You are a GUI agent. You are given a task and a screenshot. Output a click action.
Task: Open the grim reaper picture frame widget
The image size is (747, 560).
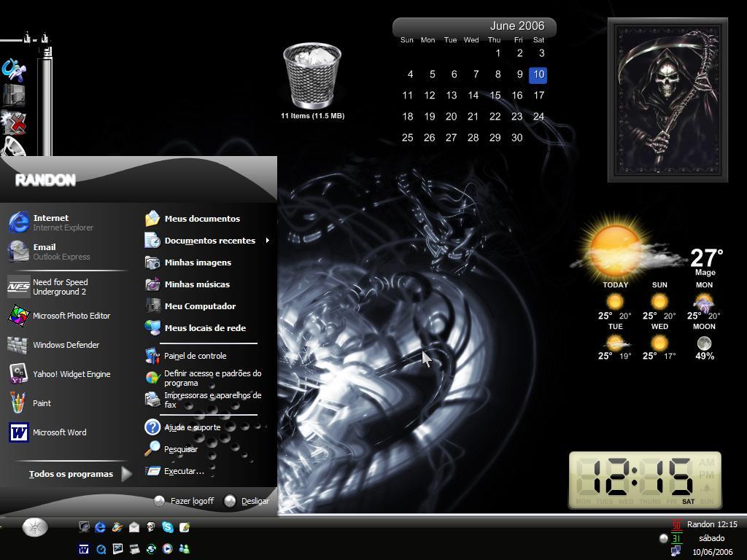click(668, 100)
